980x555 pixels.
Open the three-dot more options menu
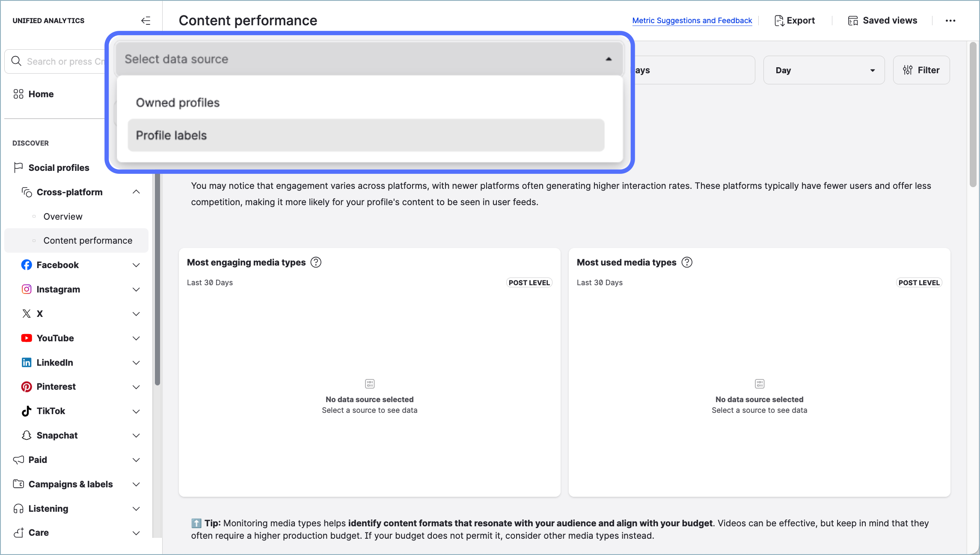(x=950, y=21)
